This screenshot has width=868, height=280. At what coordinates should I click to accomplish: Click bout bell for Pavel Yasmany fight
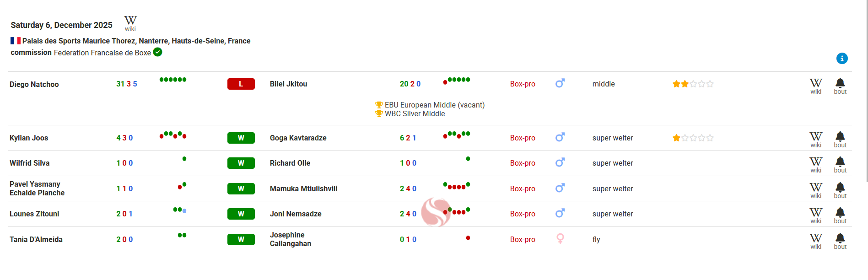[x=840, y=189]
